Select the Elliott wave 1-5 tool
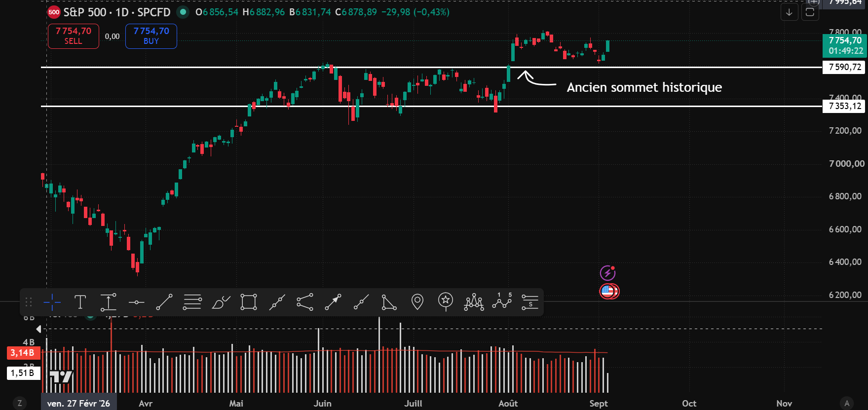Screen dimensions: 868x410 (502, 301)
